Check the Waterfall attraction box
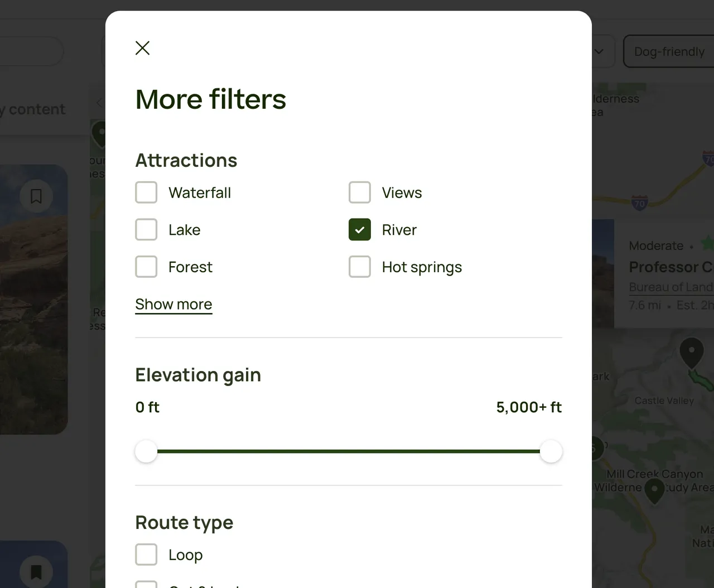The width and height of the screenshot is (714, 588). coord(146,192)
